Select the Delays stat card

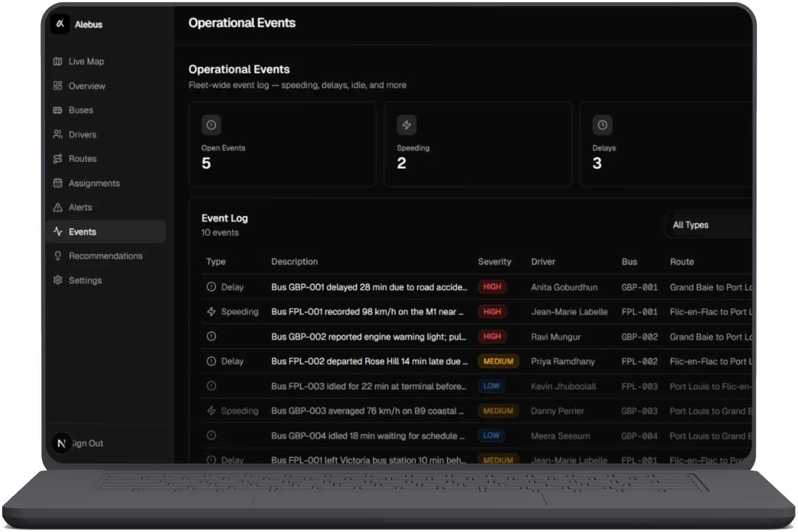point(666,144)
